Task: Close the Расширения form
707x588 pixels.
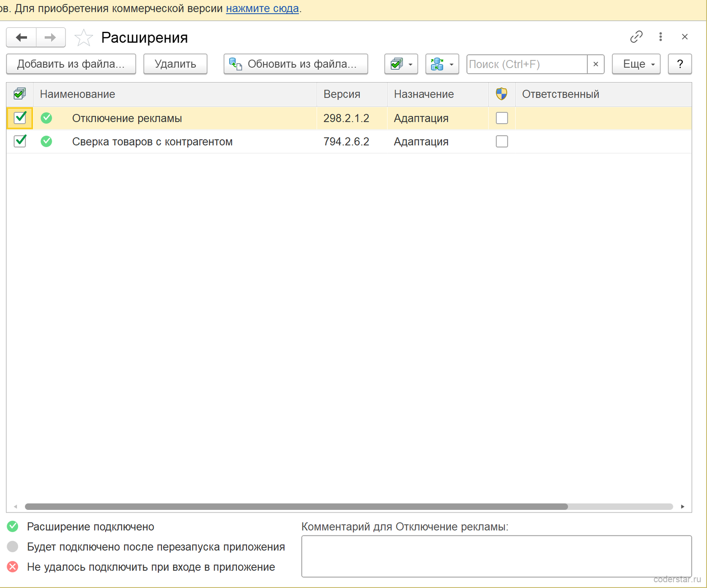Action: 685,37
